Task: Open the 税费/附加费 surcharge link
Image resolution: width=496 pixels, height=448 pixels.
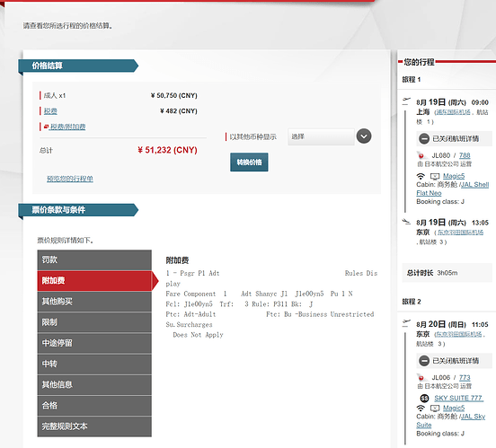Action: (67, 127)
